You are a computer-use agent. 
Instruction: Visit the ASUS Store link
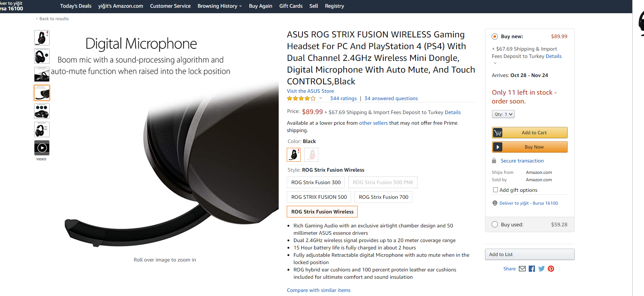[x=310, y=91]
